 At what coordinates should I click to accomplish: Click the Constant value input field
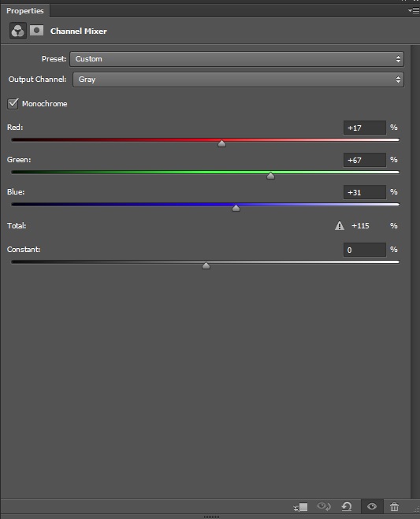point(365,250)
